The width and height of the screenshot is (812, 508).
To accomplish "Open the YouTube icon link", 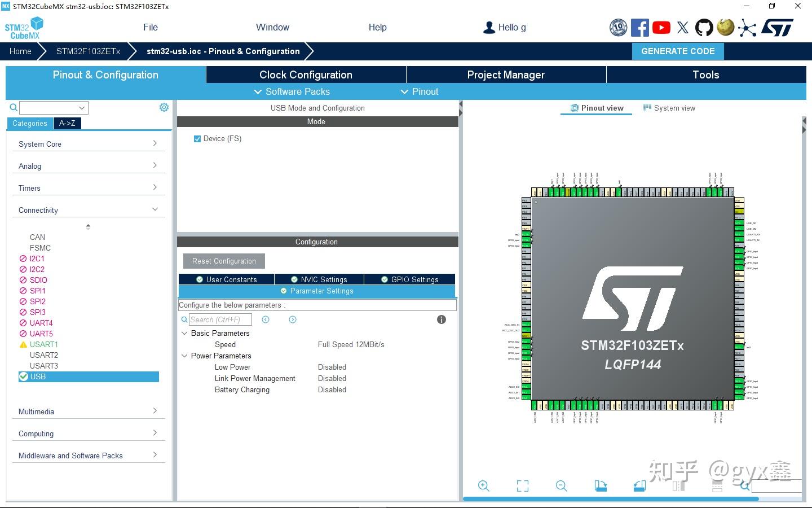I will [661, 27].
